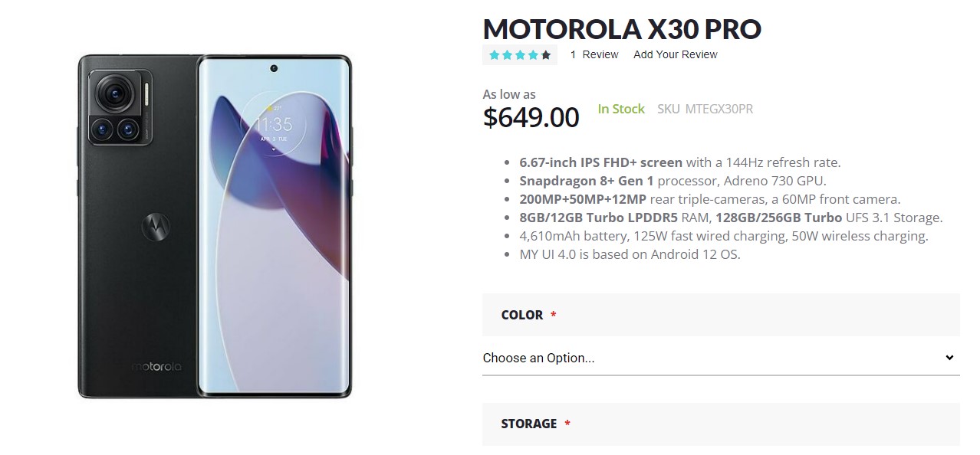The width and height of the screenshot is (980, 455).
Task: Expand the STORAGE section header
Action: [x=721, y=424]
